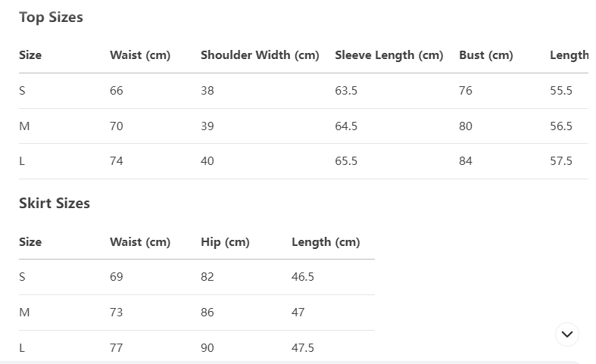Click the skirt length value 46.5
This screenshot has width=596, height=364.
[303, 277]
